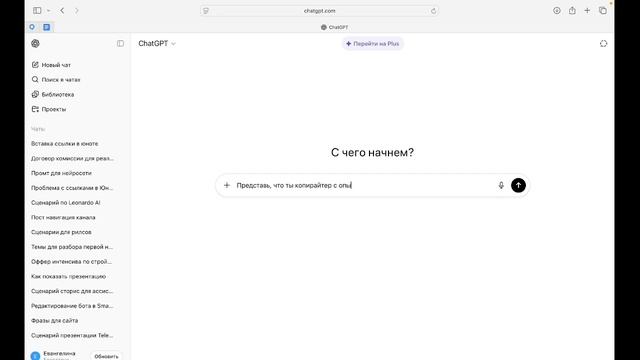This screenshot has width=640, height=360.
Task: Open chat Промт для нейросети
Action: (x=61, y=173)
